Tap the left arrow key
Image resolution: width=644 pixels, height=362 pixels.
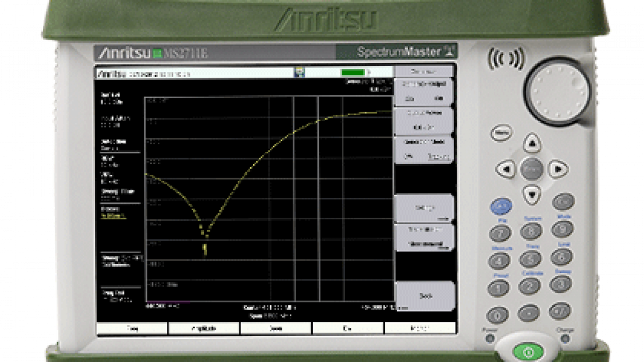pyautogui.click(x=506, y=169)
